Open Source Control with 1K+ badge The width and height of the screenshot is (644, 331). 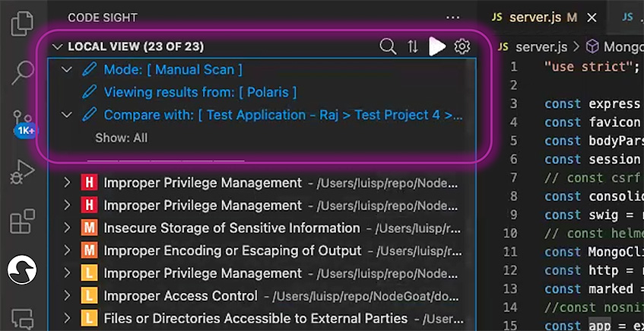(23, 122)
